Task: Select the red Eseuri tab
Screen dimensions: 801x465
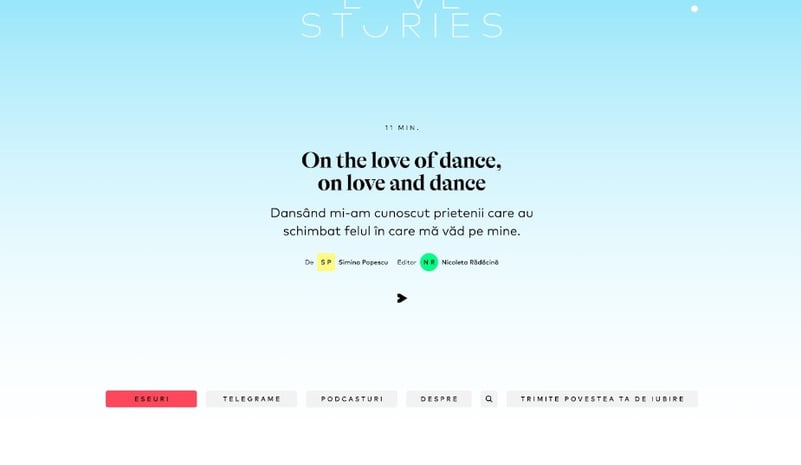Action: (151, 399)
